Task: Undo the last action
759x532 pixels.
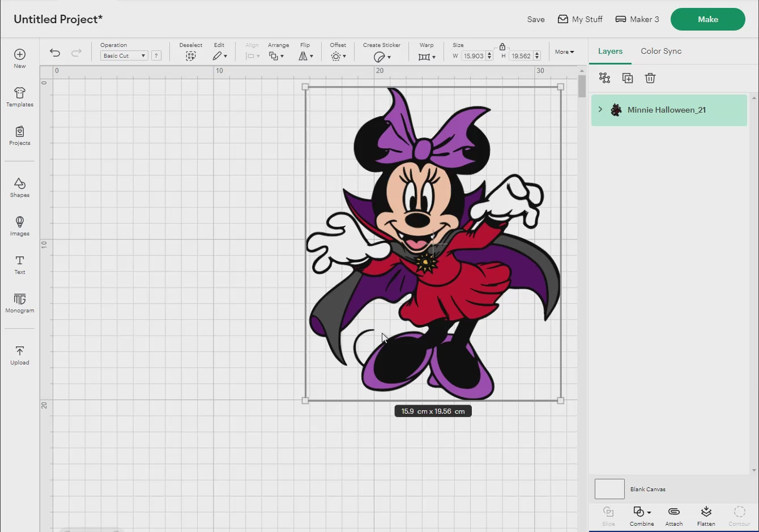Action: click(55, 53)
